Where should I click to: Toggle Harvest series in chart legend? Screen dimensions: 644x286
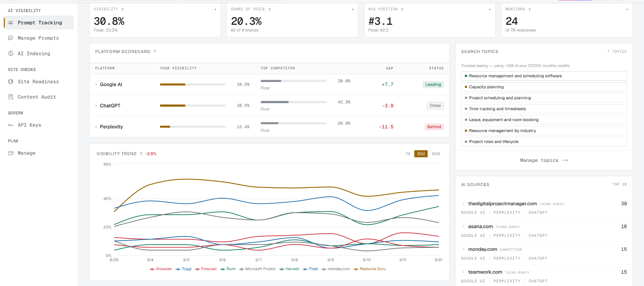289,269
